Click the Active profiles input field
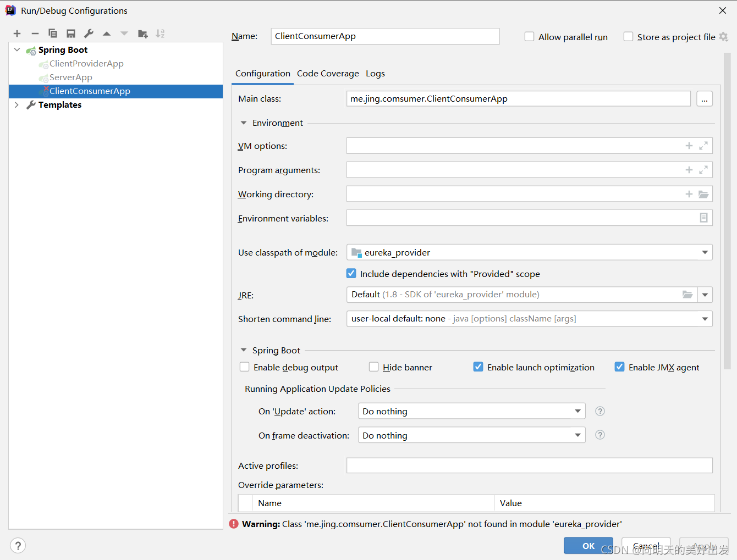737x560 pixels. tap(530, 465)
